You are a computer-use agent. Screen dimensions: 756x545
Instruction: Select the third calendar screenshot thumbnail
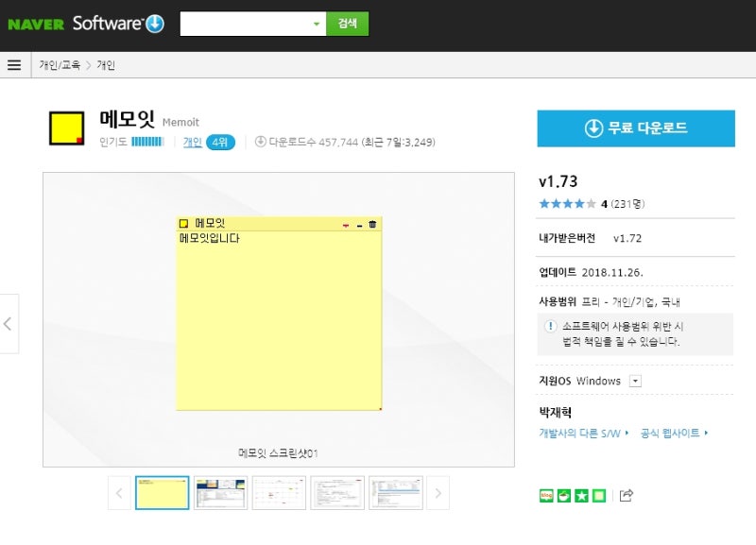point(279,493)
